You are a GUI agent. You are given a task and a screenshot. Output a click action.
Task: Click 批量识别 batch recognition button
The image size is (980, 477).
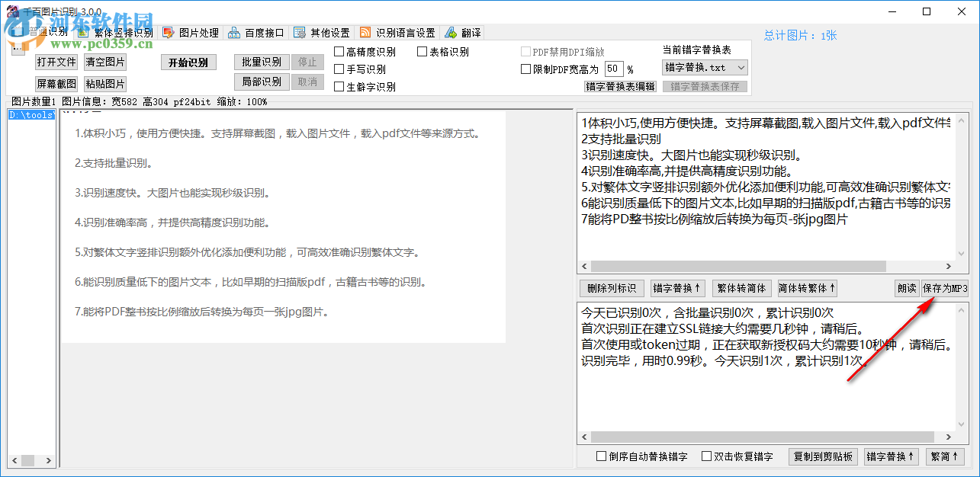point(261,62)
